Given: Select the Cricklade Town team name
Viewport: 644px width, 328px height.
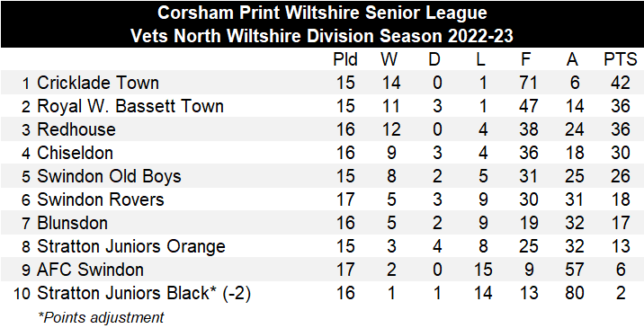Looking at the screenshot, I should pos(98,83).
